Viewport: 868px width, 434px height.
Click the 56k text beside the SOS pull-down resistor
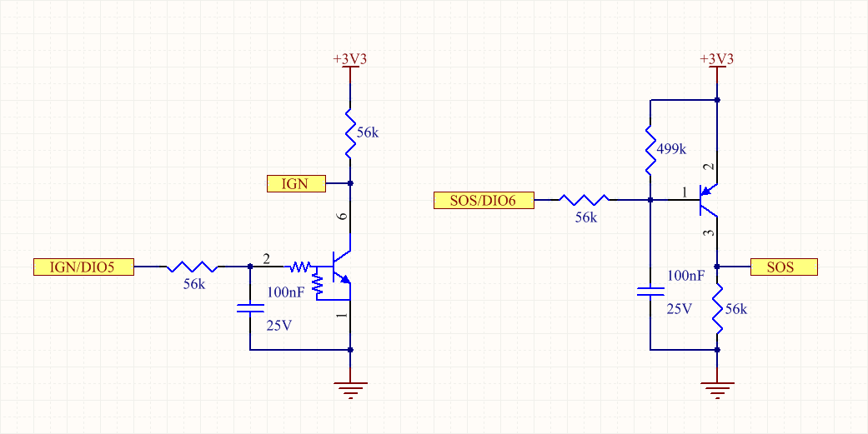click(735, 309)
